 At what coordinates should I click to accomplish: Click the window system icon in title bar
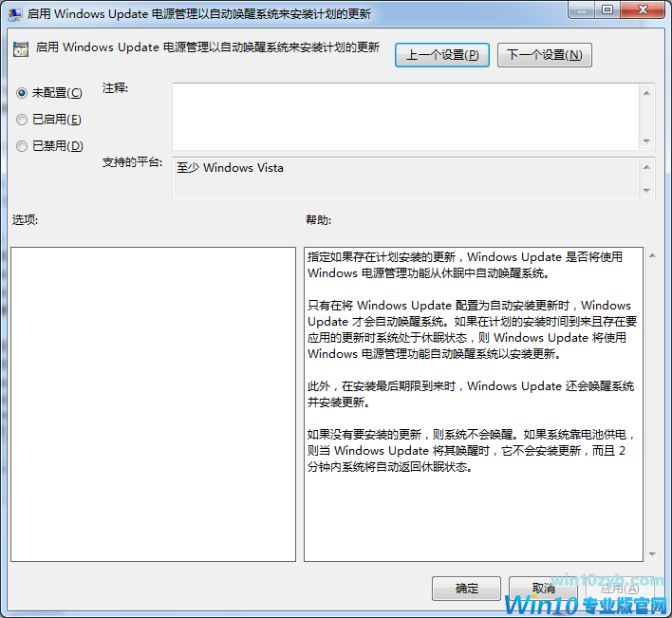pos(15,14)
